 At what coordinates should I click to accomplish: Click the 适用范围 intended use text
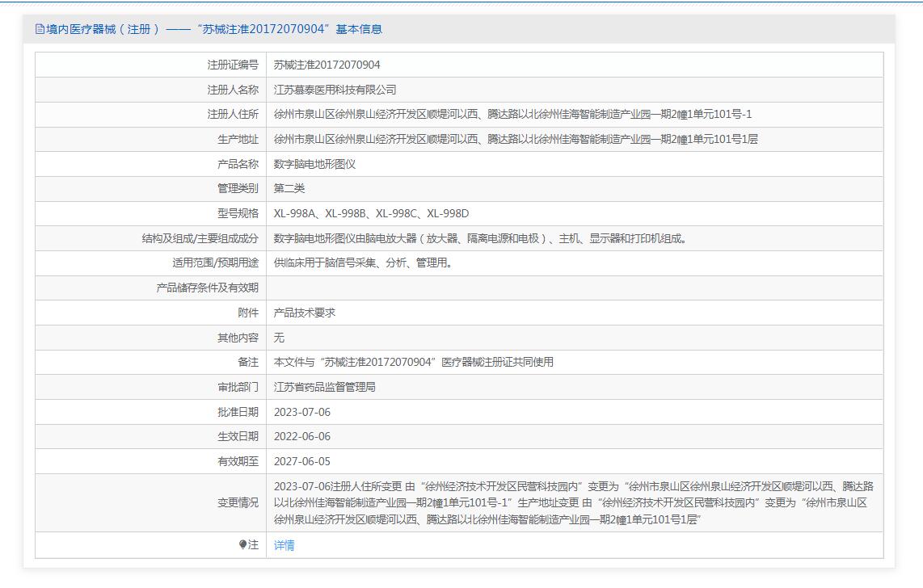click(363, 262)
